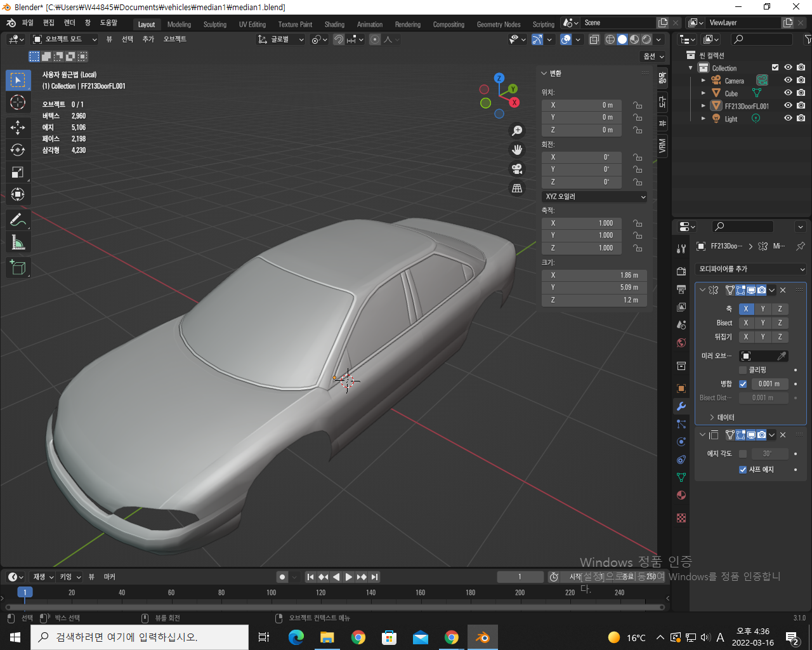Select the Move tool in the toolbar

(18, 127)
